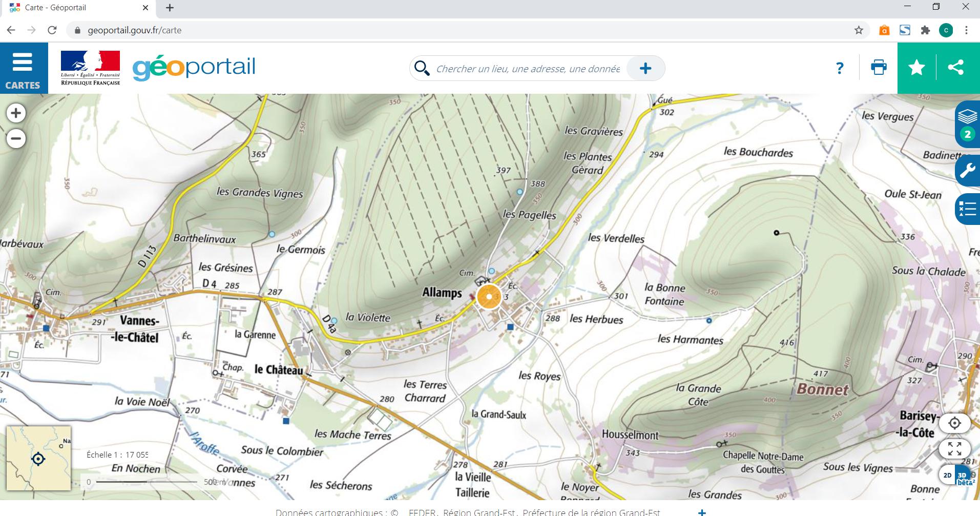
Task: Show the map legend list
Action: click(967, 209)
